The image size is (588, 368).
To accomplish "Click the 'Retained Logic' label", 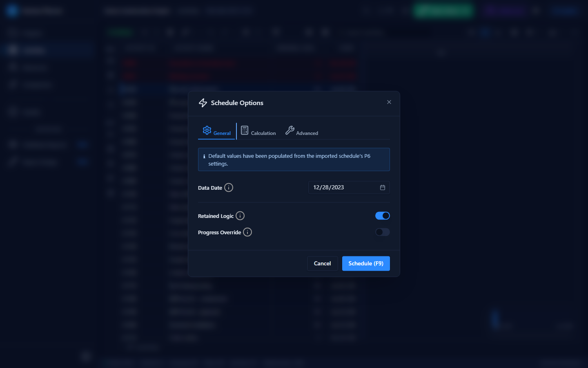I will click(216, 216).
